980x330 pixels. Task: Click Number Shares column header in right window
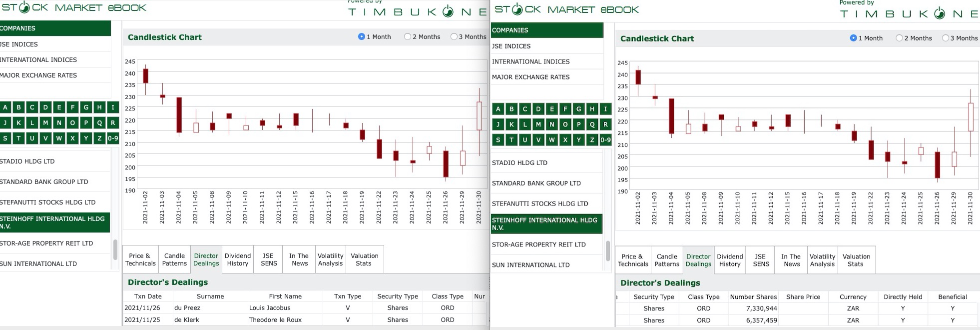pyautogui.click(x=753, y=296)
